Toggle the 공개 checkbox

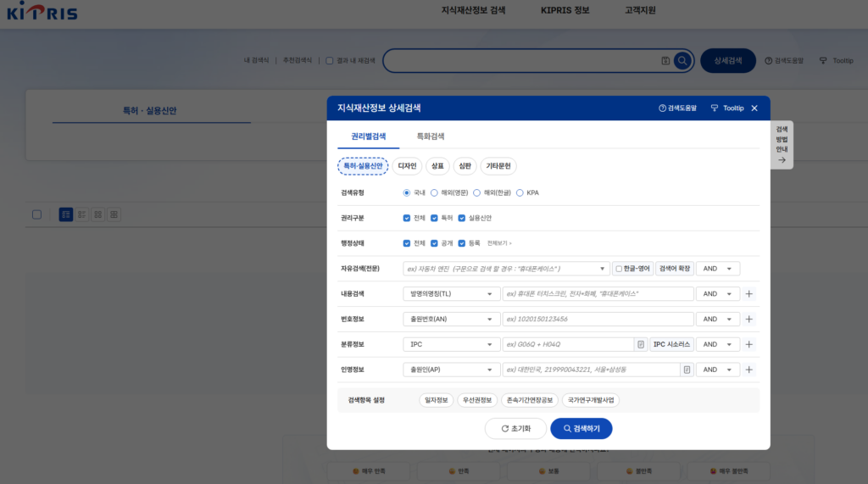pos(434,243)
